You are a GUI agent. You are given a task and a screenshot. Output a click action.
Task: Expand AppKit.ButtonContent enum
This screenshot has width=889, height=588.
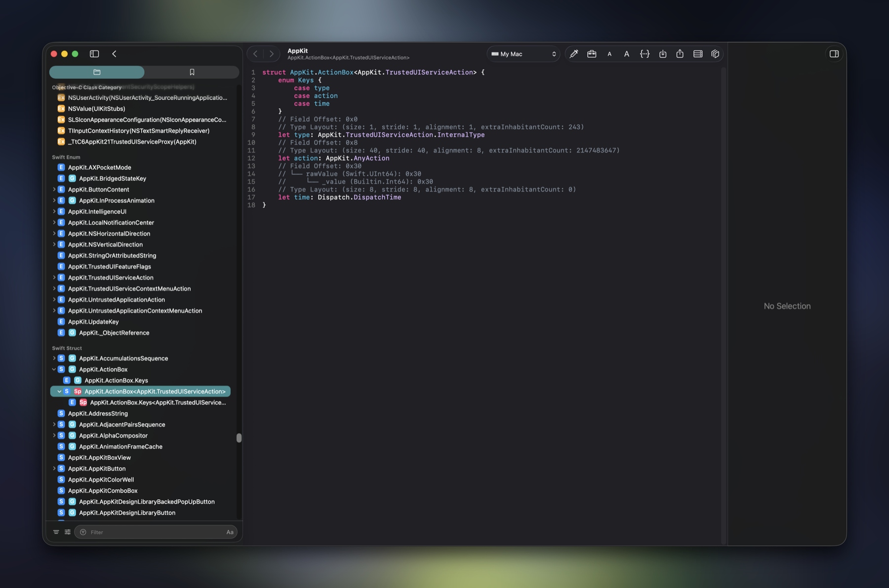(54, 190)
